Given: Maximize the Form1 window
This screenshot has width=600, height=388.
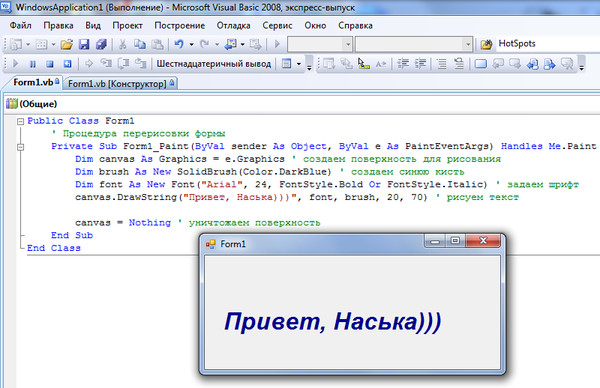Looking at the screenshot, I should click(455, 240).
